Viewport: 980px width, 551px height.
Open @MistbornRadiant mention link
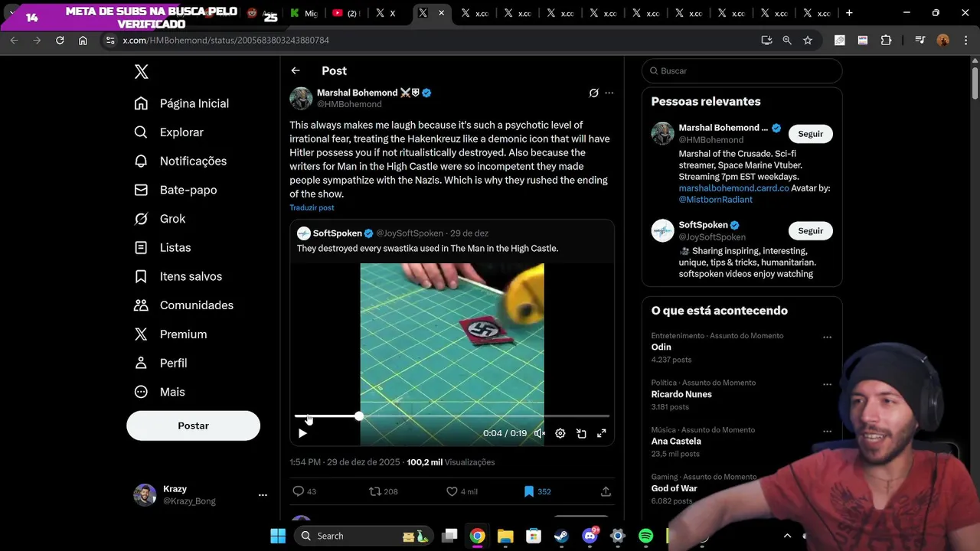pos(715,200)
